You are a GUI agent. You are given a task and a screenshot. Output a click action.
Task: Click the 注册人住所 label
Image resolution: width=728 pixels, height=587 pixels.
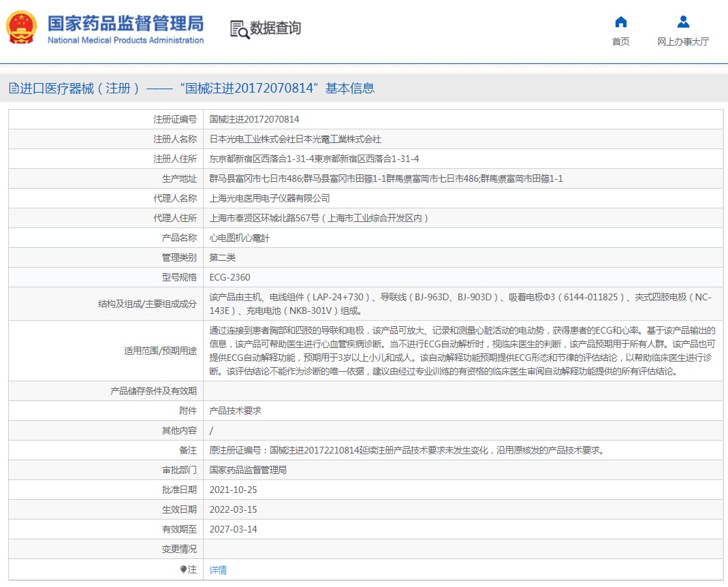click(175, 159)
